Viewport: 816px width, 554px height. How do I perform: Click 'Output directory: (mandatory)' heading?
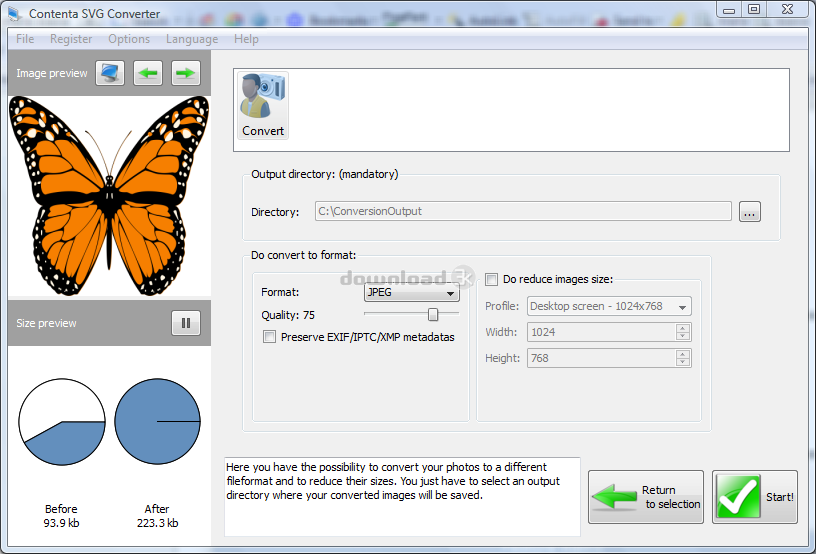point(325,174)
